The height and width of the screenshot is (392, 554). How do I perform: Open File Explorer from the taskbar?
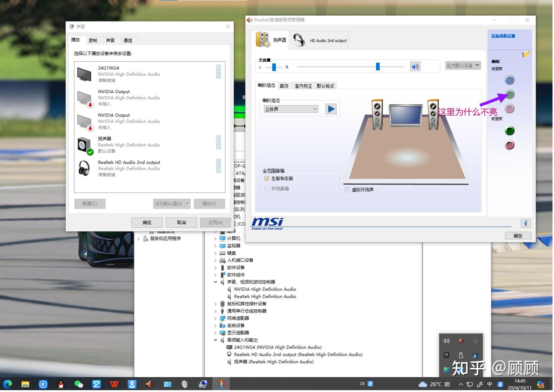click(x=25, y=384)
